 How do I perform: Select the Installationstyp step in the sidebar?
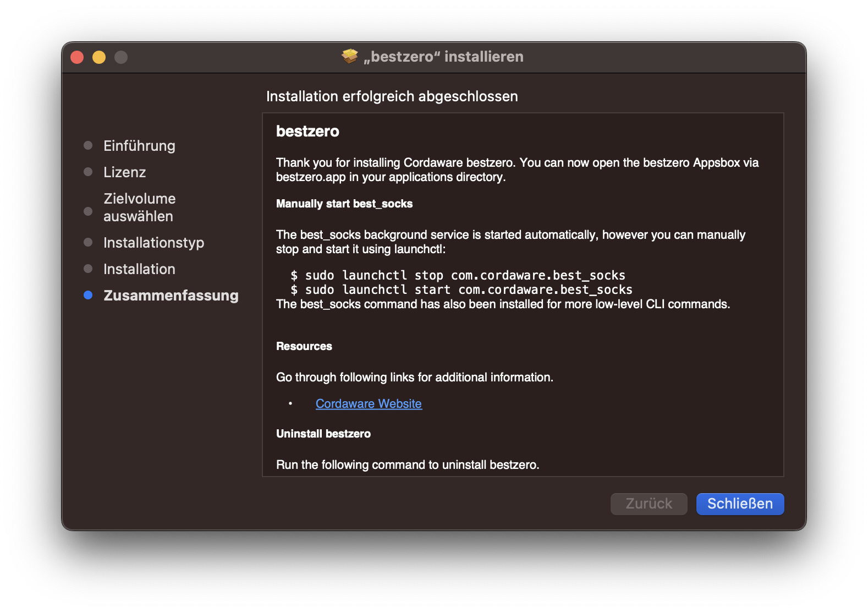point(153,243)
